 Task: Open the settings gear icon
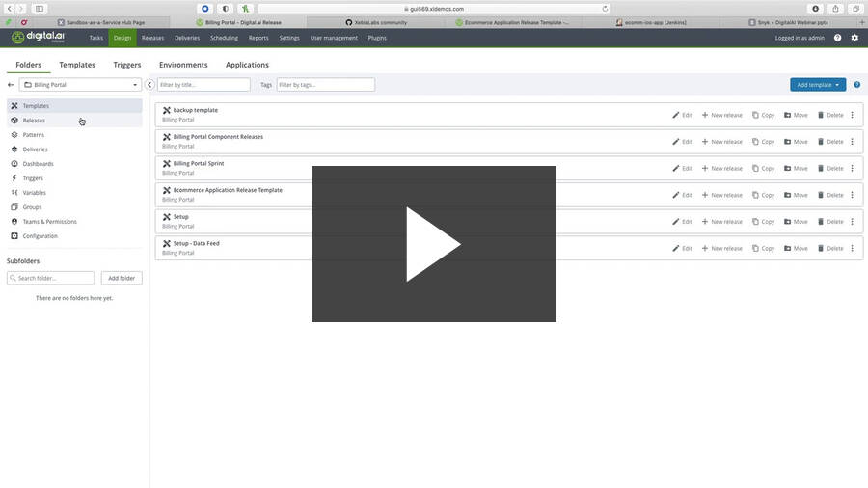pyautogui.click(x=854, y=38)
